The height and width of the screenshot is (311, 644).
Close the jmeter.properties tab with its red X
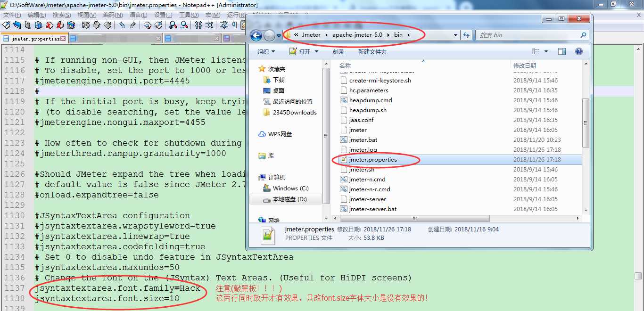pyautogui.click(x=64, y=39)
